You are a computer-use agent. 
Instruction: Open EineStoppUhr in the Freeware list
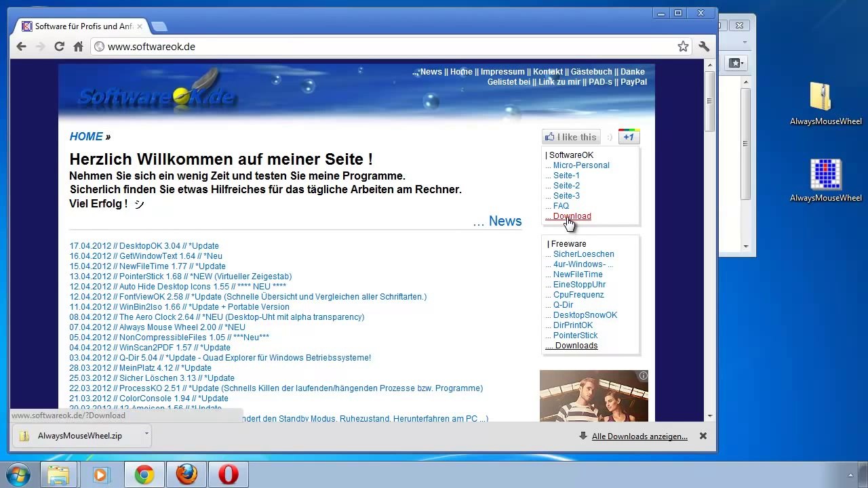pyautogui.click(x=579, y=285)
